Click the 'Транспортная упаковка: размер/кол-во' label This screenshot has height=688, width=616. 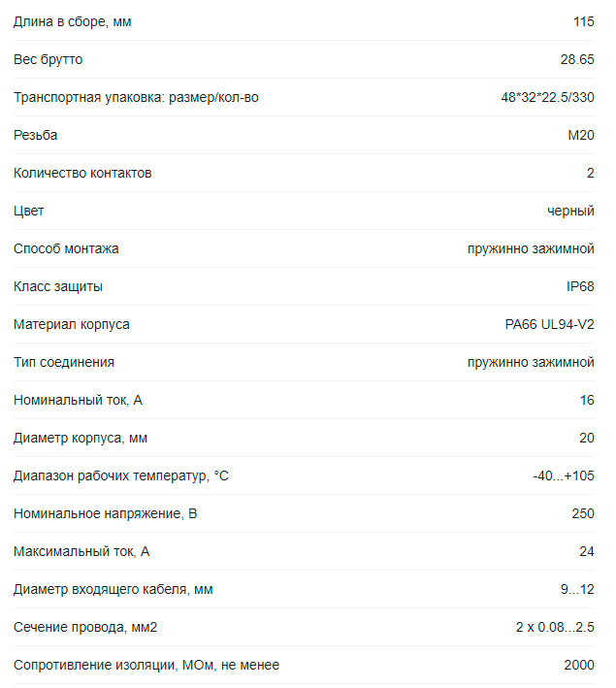(x=136, y=98)
